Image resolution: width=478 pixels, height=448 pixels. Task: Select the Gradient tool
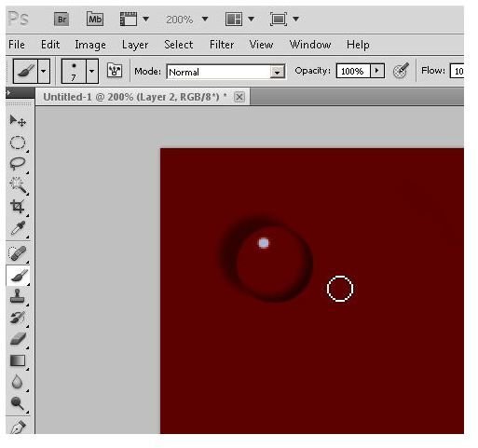(18, 360)
